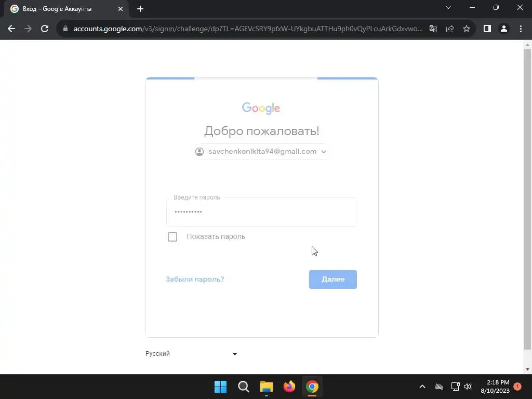The image size is (532, 399).
Task: Click the vertical page scrollbar
Action: click(527, 199)
